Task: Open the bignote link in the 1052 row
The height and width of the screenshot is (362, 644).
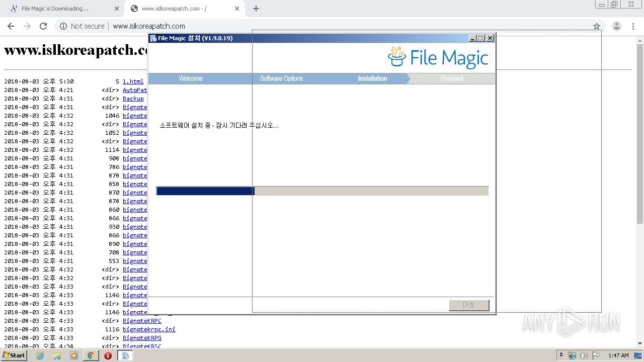Action: point(135,133)
